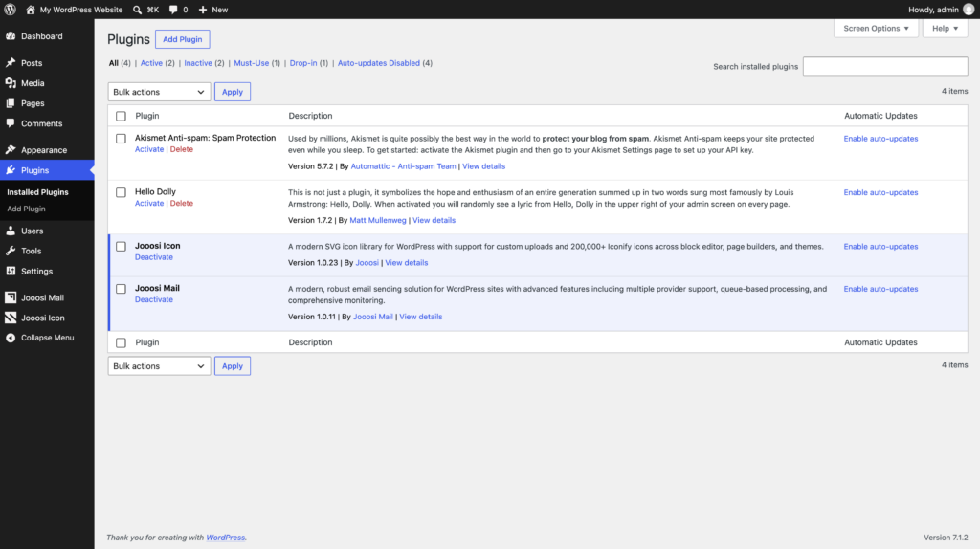Focus the Search installed plugins field
Viewport: 980px width, 549px height.
[885, 66]
